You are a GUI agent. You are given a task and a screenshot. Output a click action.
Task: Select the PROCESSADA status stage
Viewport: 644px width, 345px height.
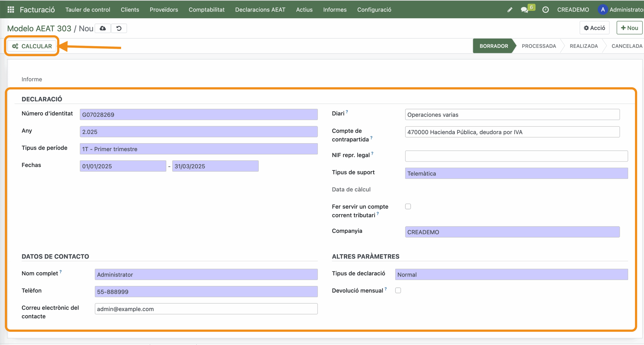(x=539, y=46)
